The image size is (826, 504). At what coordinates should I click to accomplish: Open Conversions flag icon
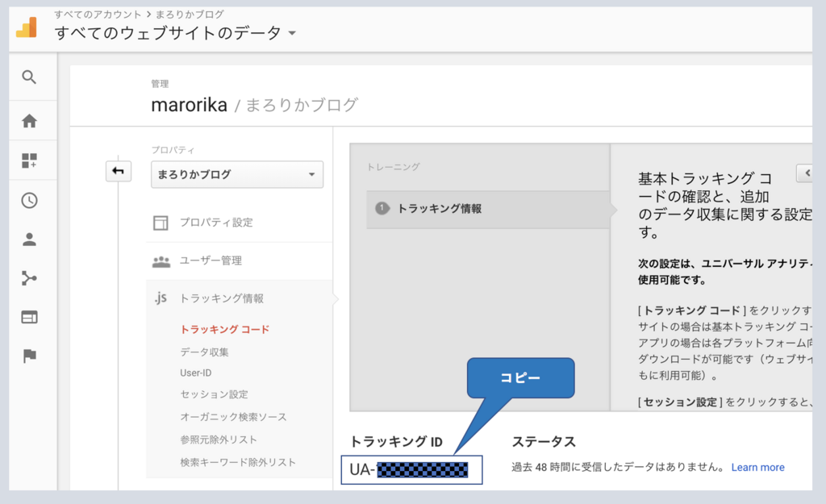pyautogui.click(x=30, y=356)
